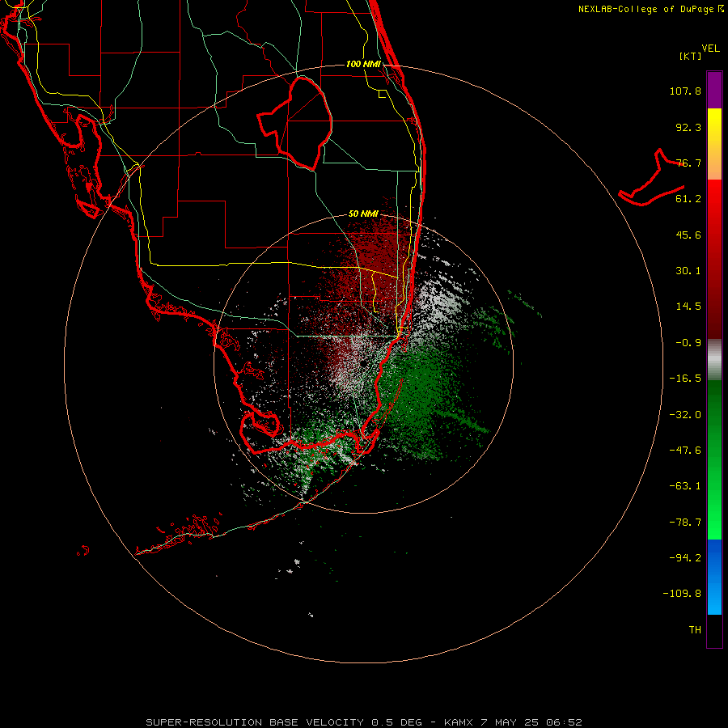Click the Lake Okeechobee outline on map

tap(295, 123)
